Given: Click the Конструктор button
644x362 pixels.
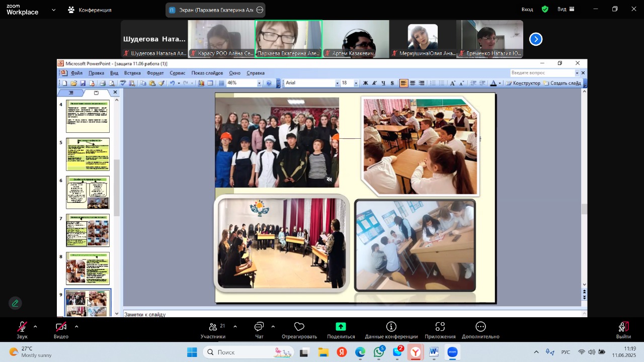Looking at the screenshot, I should pyautogui.click(x=523, y=83).
